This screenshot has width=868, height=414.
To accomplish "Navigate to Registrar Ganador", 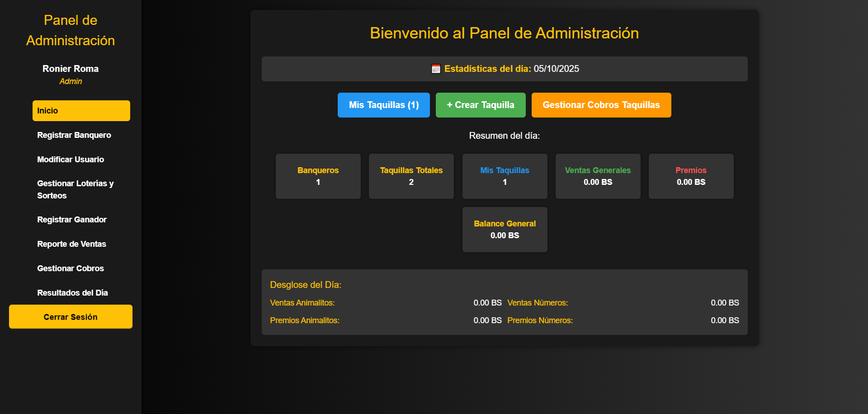I will [x=72, y=220].
